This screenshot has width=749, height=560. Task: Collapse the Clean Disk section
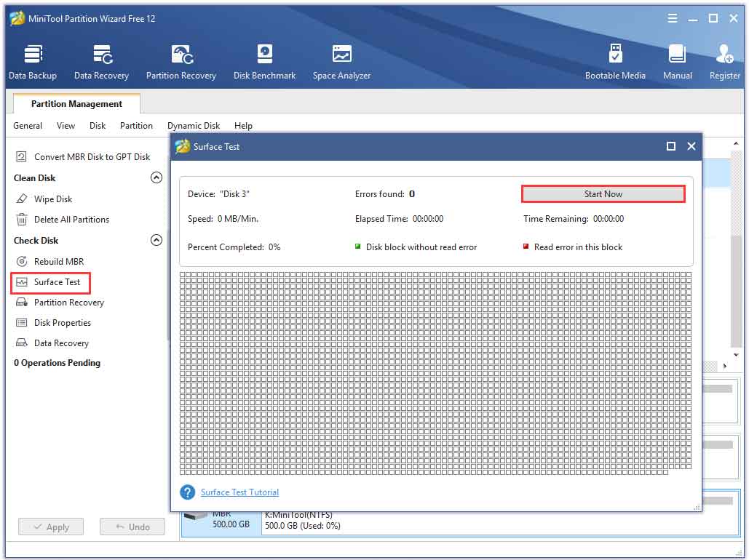156,177
